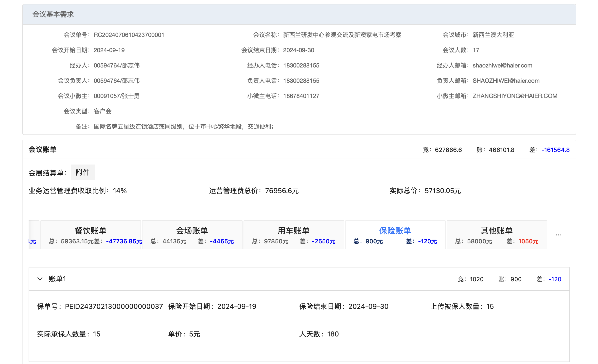
Task: Open the 附件 attachment button
Action: [83, 172]
